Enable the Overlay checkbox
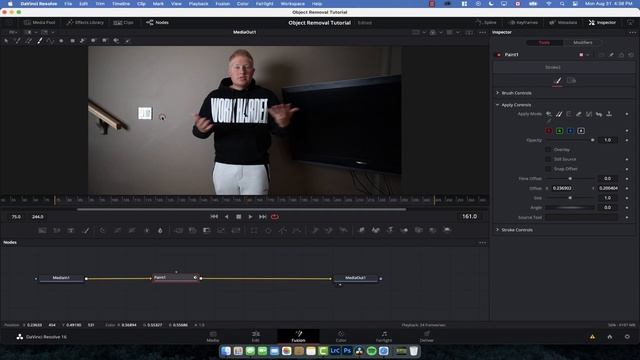 548,150
